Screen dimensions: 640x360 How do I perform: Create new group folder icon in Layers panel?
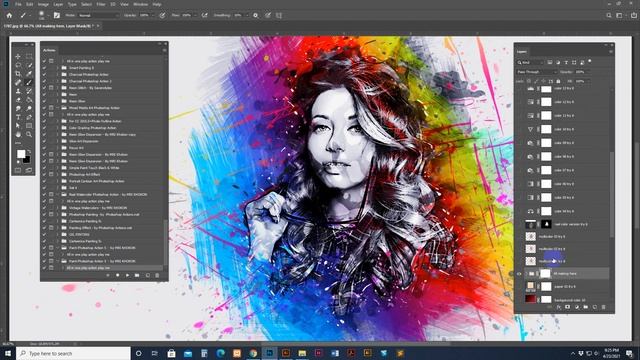click(x=586, y=307)
